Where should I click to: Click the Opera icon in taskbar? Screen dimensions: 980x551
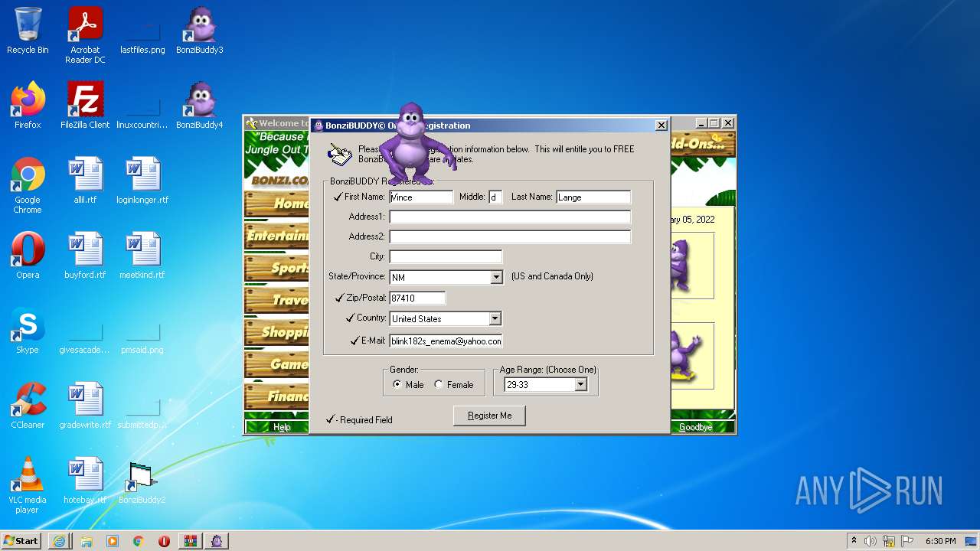164,541
